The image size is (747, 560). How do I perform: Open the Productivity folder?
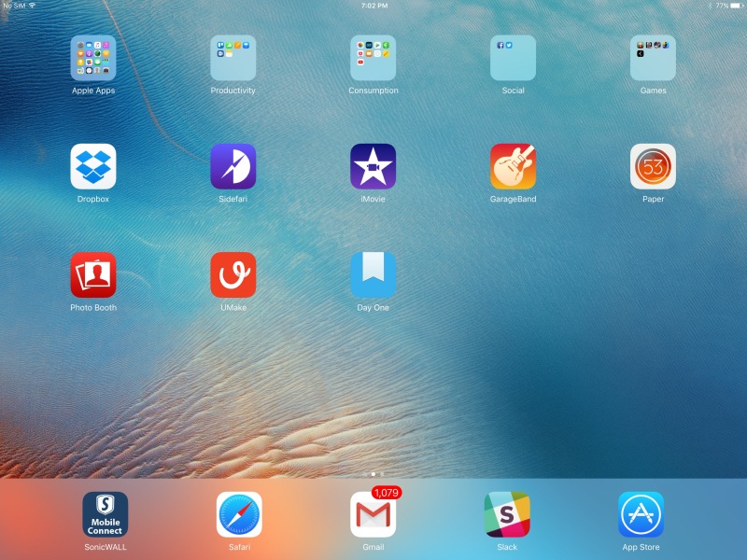[x=233, y=58]
